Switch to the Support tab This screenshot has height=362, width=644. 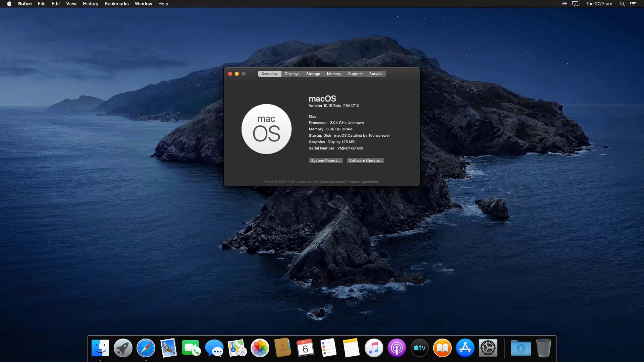coord(355,74)
